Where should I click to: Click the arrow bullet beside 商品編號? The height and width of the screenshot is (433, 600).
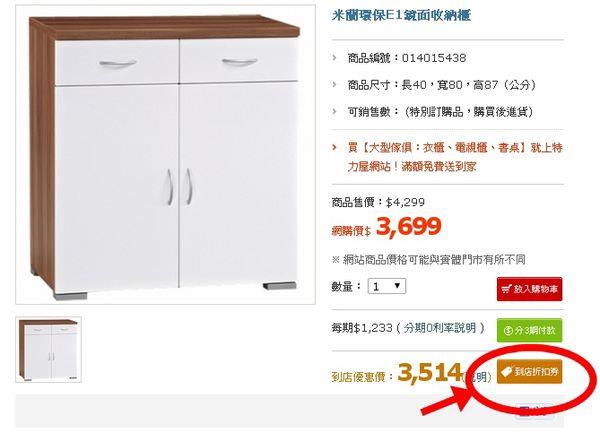(x=335, y=58)
